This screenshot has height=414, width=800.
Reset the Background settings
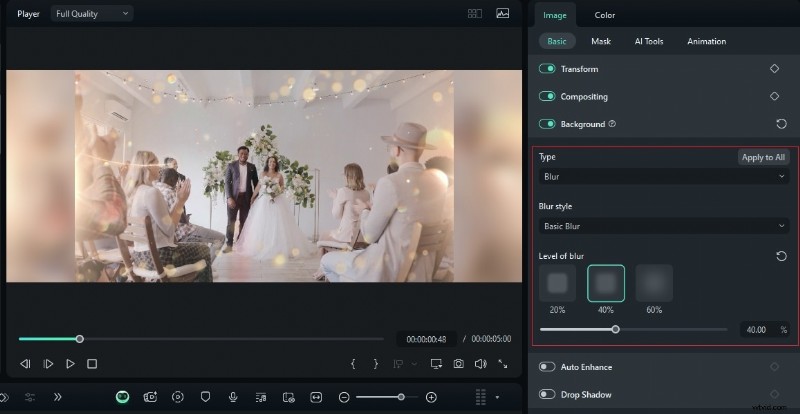tap(781, 124)
